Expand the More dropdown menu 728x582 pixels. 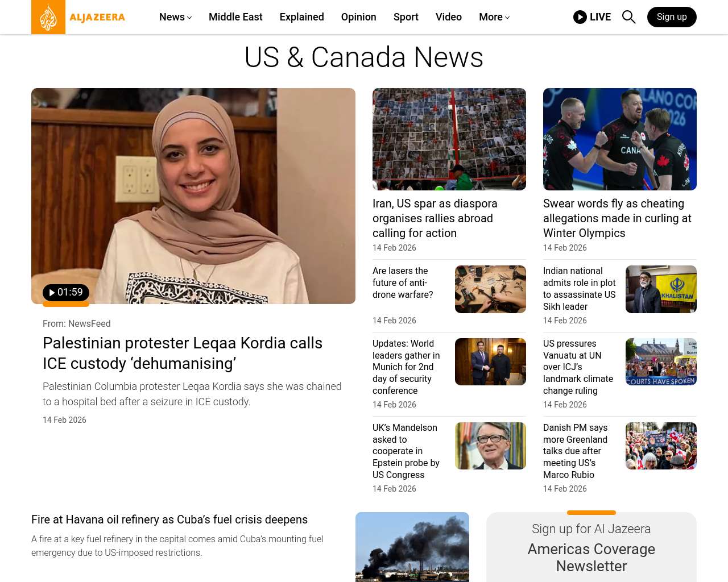click(494, 17)
